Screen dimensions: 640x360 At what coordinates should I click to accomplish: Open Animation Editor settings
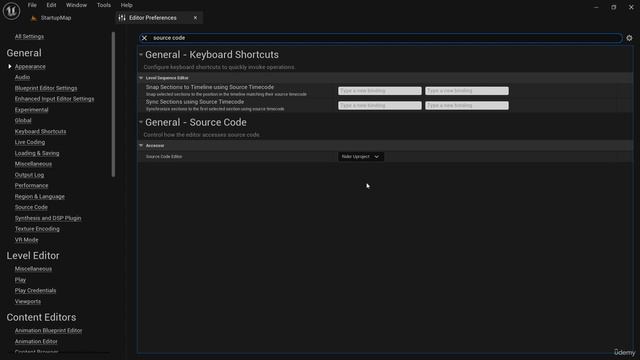pyautogui.click(x=36, y=342)
